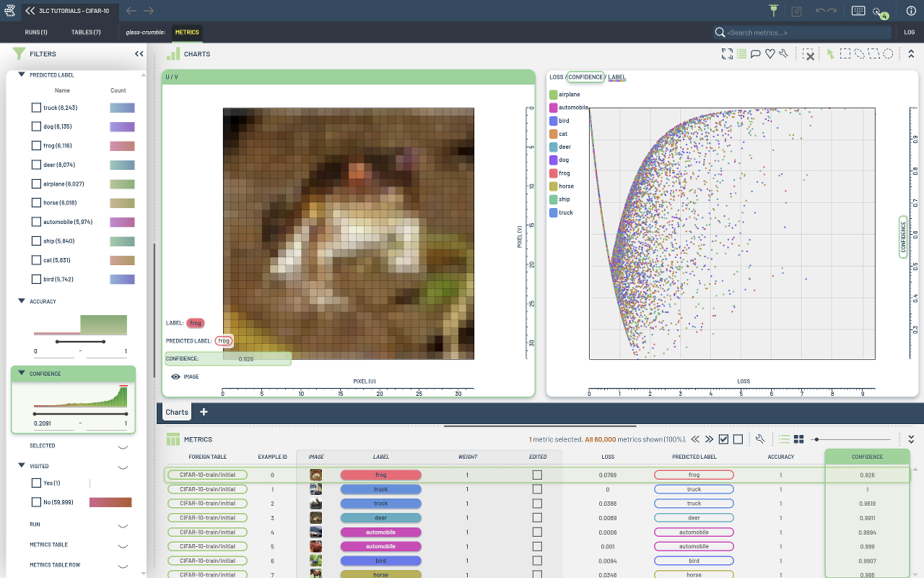Switch to the Runs (1) tab
Viewport: 924px width, 578px height.
click(36, 33)
